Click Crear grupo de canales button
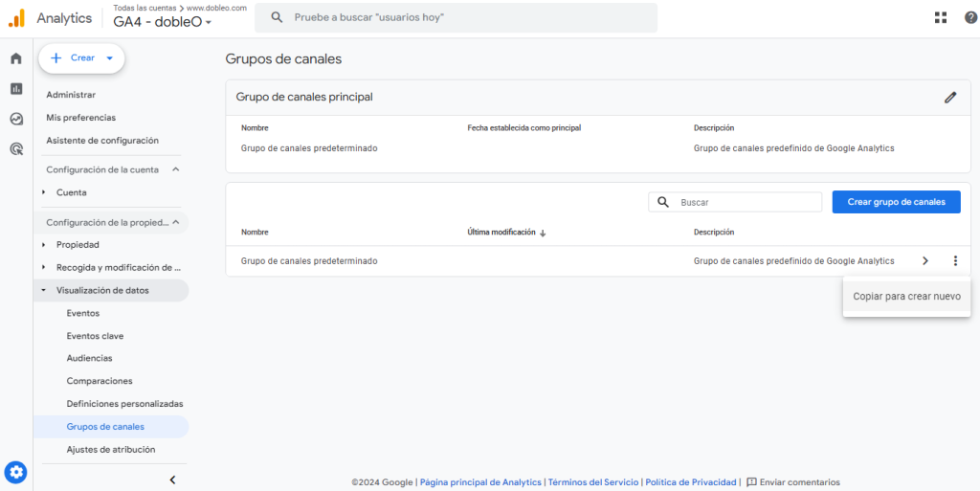 tap(896, 202)
